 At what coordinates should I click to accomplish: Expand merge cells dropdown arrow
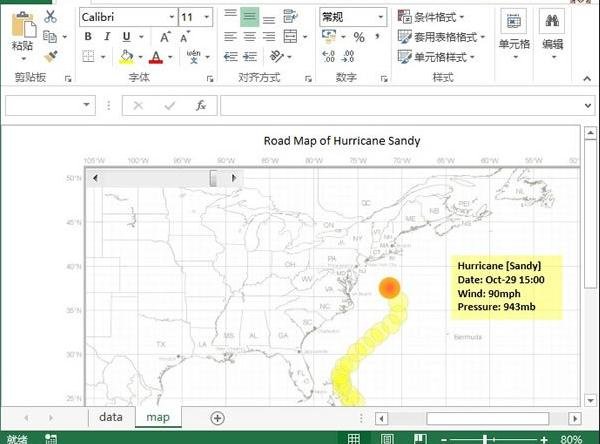click(x=305, y=37)
